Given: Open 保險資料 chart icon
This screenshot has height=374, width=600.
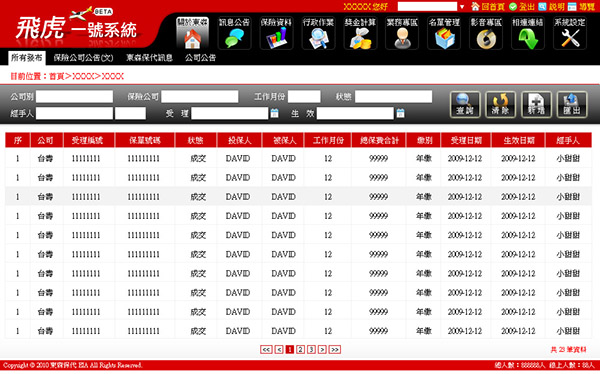Looking at the screenshot, I should tap(276, 33).
